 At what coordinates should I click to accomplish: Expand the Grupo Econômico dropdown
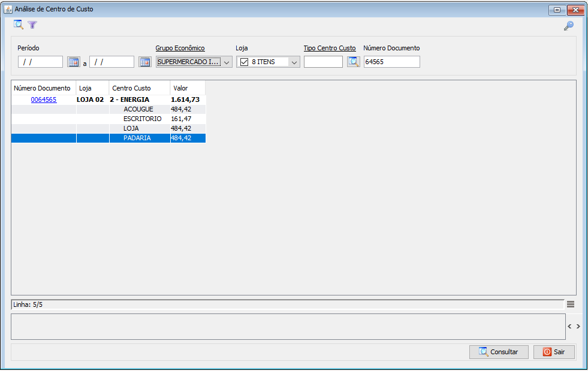click(227, 62)
